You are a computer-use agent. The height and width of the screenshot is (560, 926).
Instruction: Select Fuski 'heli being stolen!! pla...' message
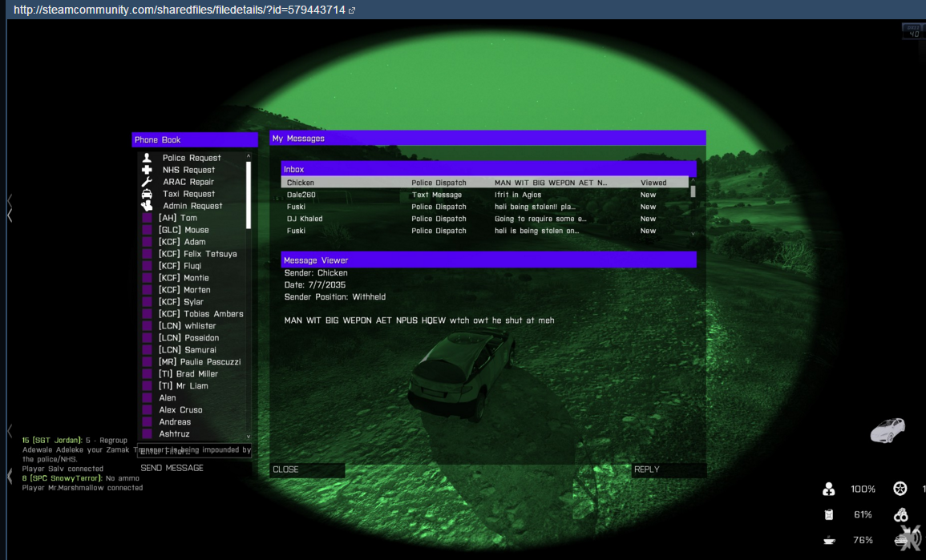pyautogui.click(x=485, y=207)
